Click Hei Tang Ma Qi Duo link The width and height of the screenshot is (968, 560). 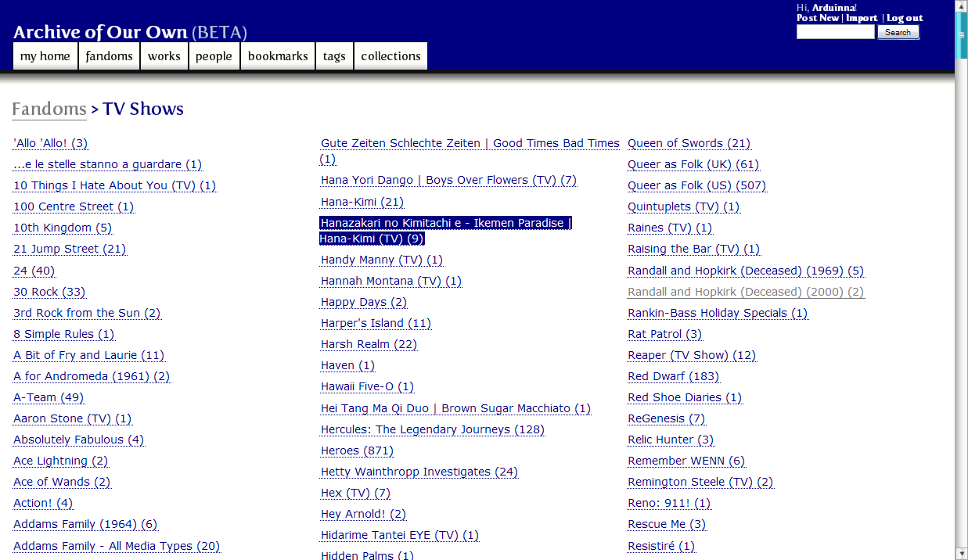(456, 408)
